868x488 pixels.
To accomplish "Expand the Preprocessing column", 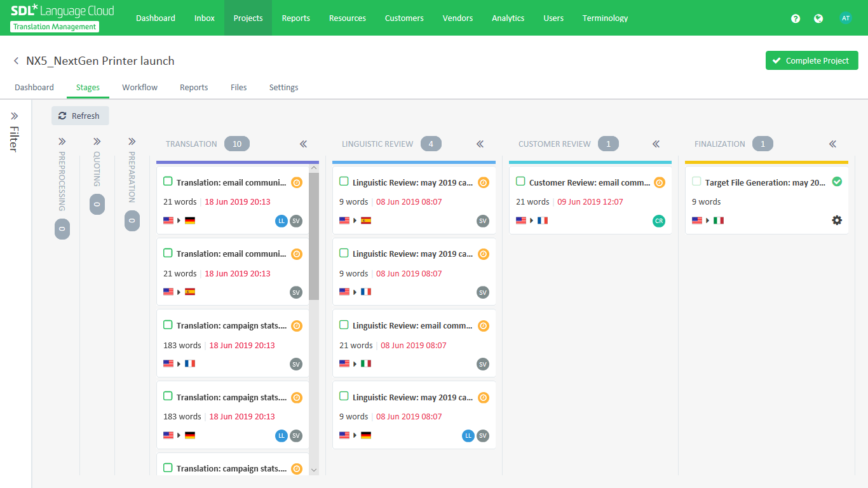I will pos(62,142).
